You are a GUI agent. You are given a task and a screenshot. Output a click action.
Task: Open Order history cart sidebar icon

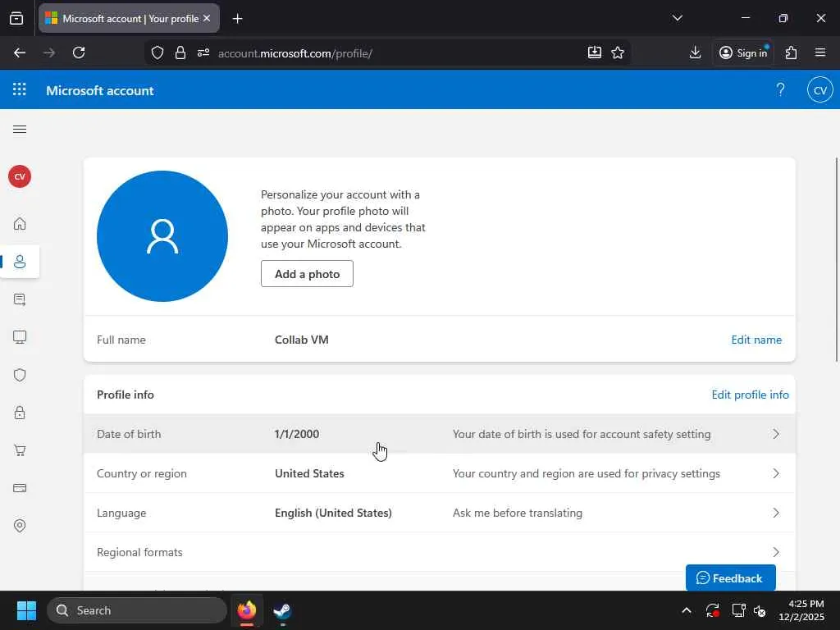[20, 450]
